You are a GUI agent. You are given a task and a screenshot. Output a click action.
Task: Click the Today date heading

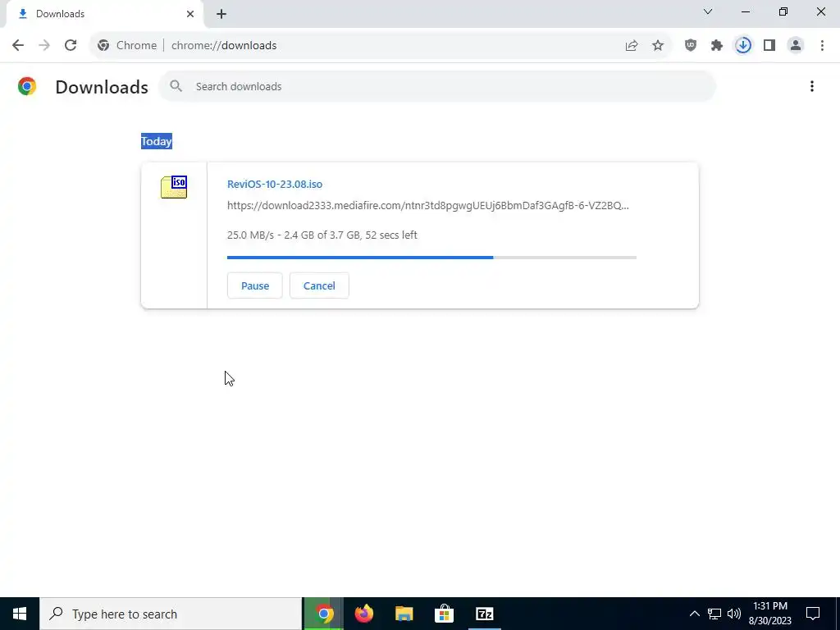pos(157,141)
